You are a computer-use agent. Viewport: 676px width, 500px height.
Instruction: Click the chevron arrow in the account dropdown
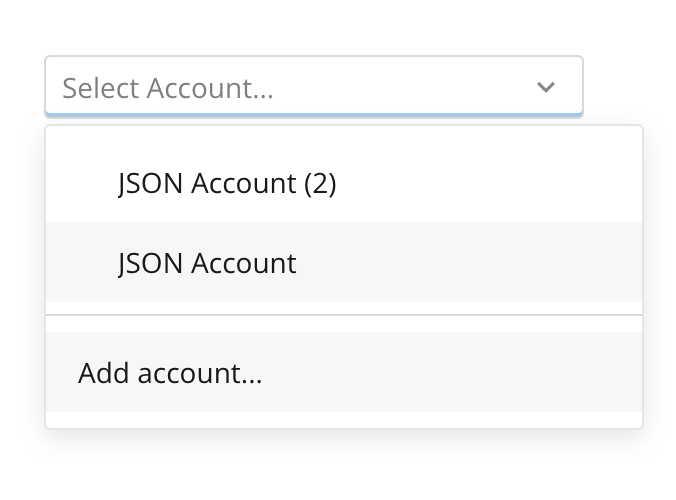click(546, 87)
